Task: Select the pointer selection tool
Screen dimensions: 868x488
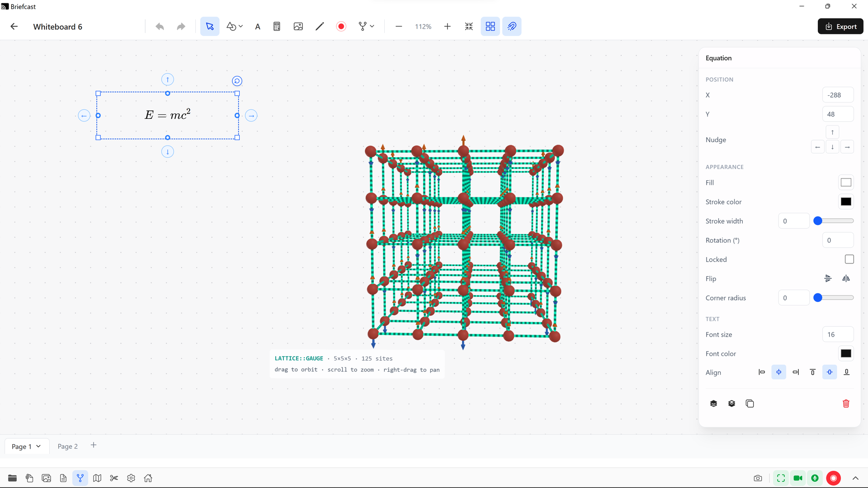Action: tap(210, 27)
